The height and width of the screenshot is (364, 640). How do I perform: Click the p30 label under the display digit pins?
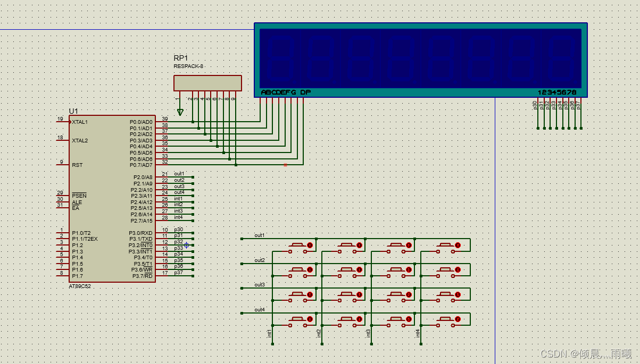coord(535,105)
